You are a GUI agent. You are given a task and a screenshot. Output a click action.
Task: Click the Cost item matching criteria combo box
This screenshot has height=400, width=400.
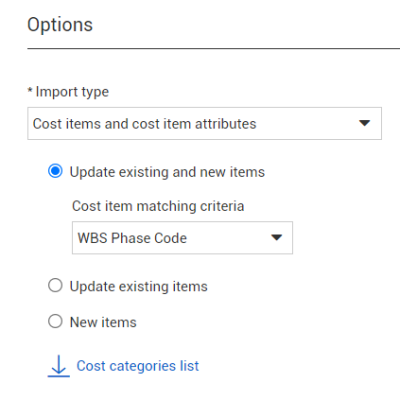tap(182, 238)
